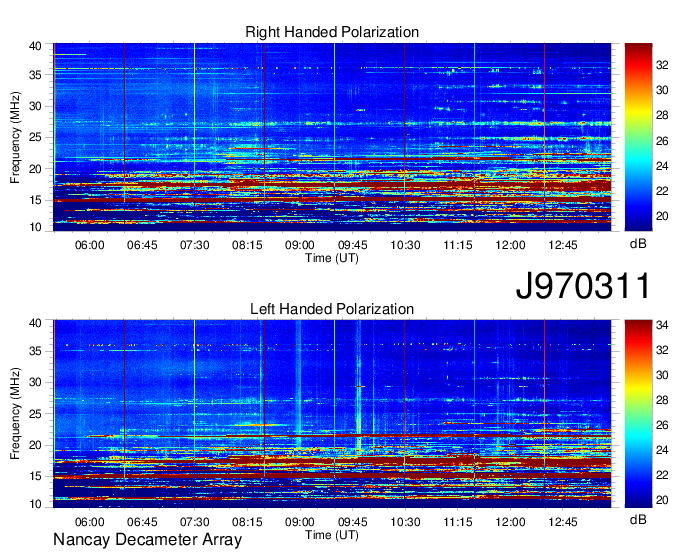The width and height of the screenshot is (680, 552).
Task: Click the Right Handed Polarization colorbar gradient
Action: click(638, 137)
